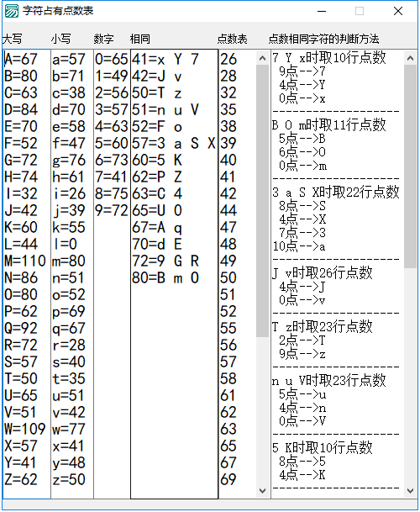
Task: Minimize the 字符占有点数表 window
Action: (x=322, y=11)
